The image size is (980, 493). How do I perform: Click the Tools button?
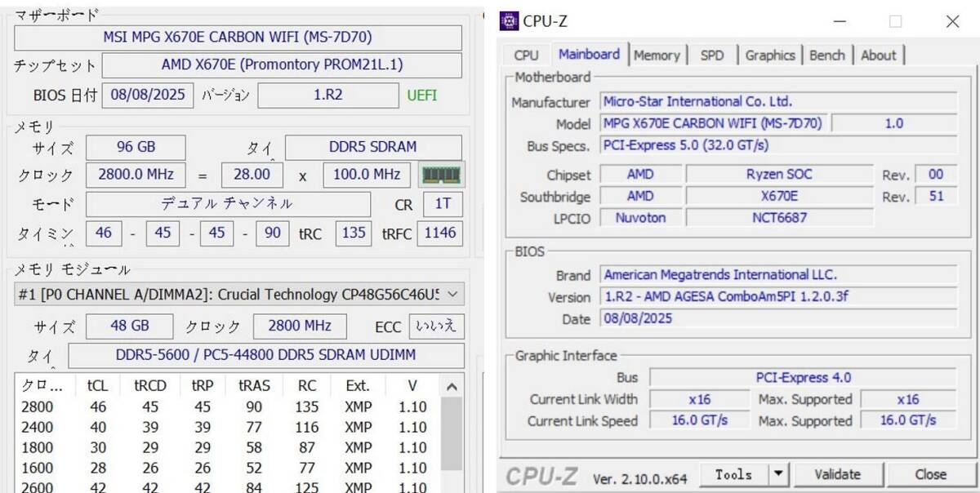click(733, 474)
